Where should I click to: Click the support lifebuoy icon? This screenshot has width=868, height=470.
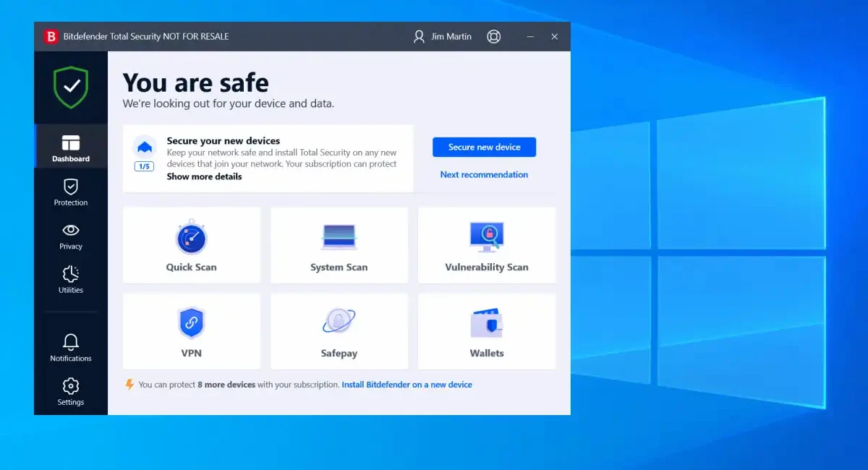pyautogui.click(x=494, y=36)
